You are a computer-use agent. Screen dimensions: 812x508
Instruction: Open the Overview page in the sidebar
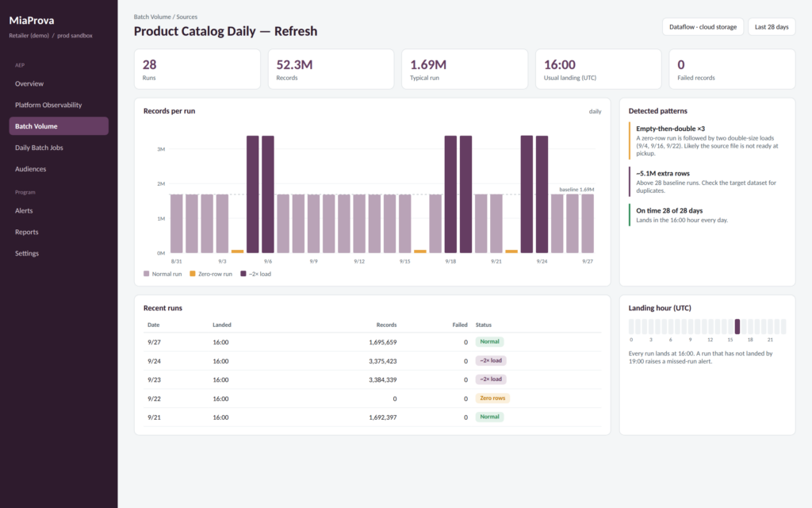click(x=59, y=83)
